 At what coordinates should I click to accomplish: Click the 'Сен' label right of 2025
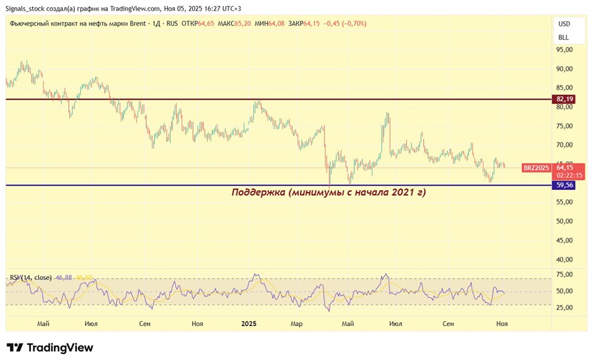click(x=448, y=324)
